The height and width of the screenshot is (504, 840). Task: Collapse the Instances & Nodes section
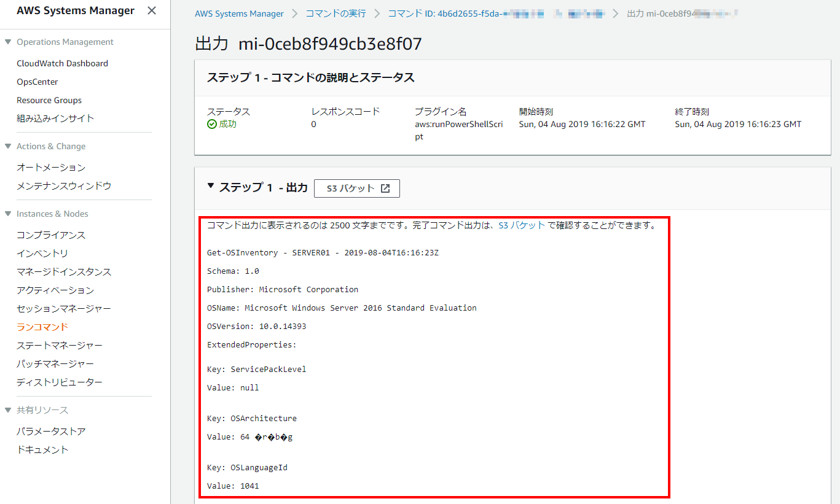[x=7, y=214]
